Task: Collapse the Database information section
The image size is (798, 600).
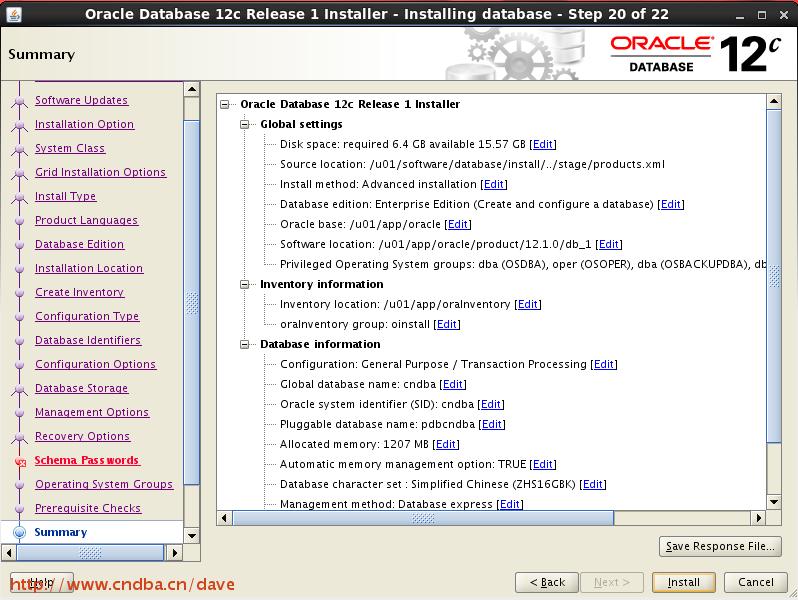Action: click(x=244, y=345)
